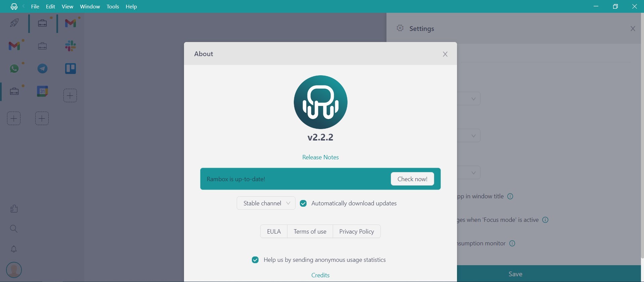Open the View menu
This screenshot has height=282, width=644.
click(x=67, y=6)
